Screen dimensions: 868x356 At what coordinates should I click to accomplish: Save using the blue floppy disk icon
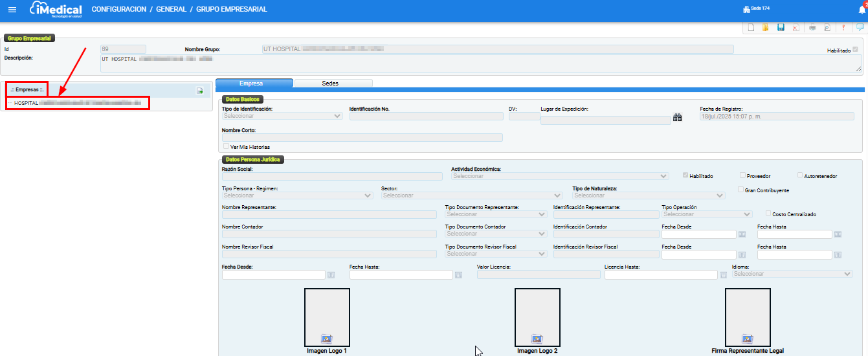coord(781,27)
